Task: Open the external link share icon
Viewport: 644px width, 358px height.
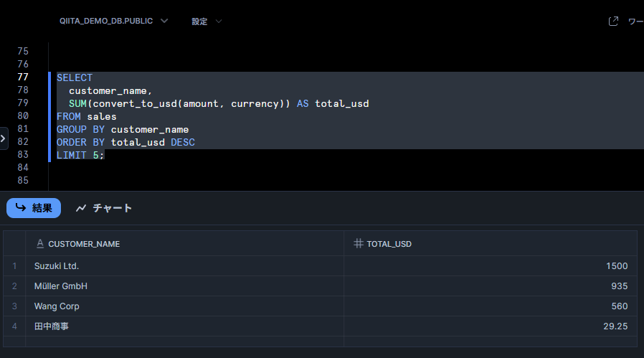Action: (613, 22)
